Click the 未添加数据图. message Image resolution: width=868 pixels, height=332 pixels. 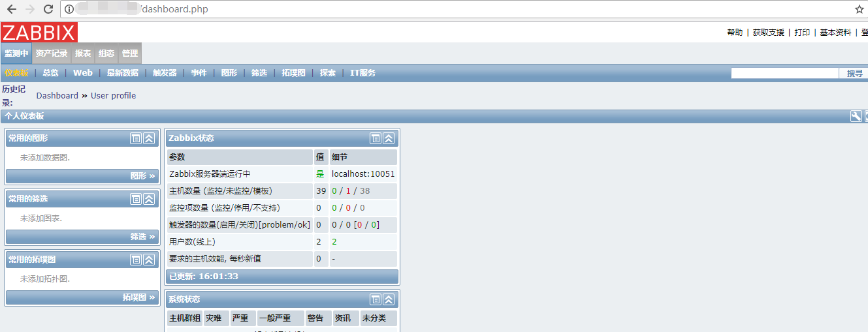[45, 157]
